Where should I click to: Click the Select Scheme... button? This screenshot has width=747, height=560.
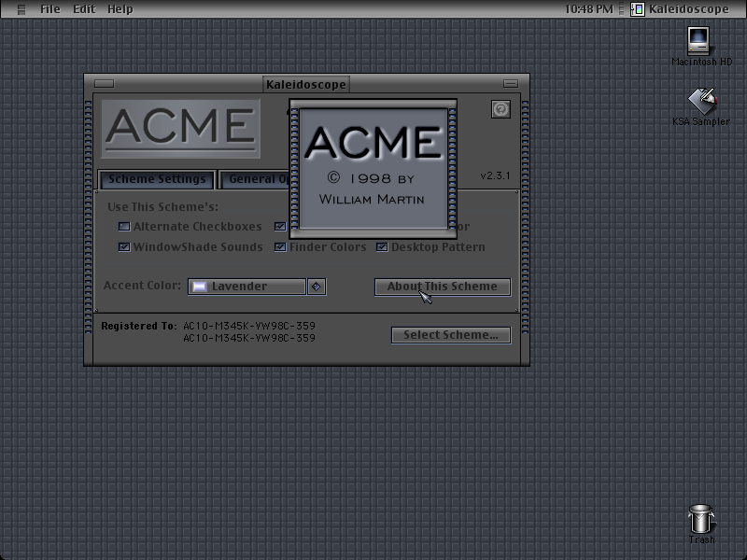click(451, 335)
